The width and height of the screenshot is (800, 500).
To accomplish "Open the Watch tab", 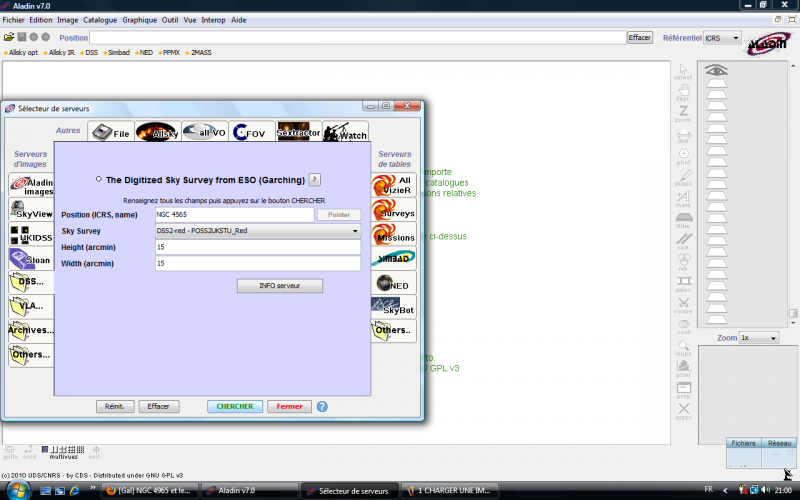I will coord(345,132).
